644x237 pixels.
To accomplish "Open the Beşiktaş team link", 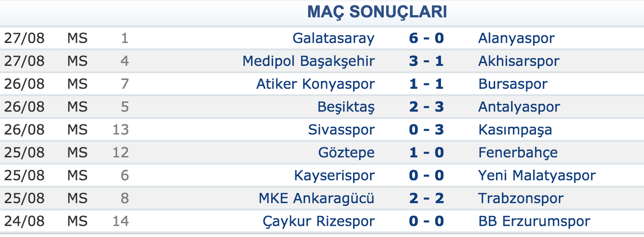I will click(x=346, y=107).
